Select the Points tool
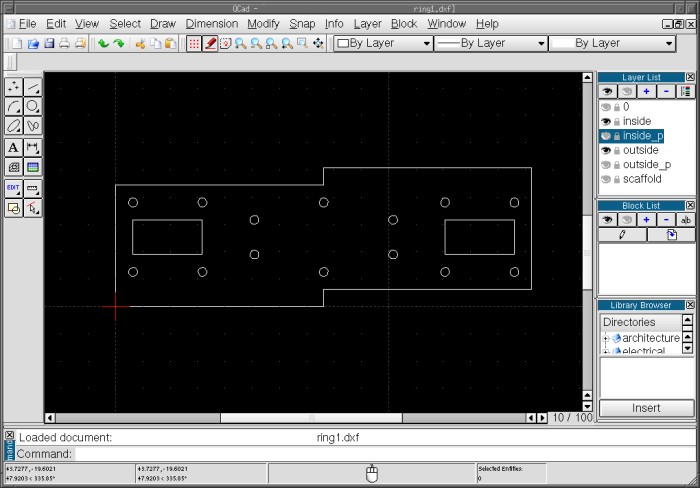700x488 pixels. point(14,87)
